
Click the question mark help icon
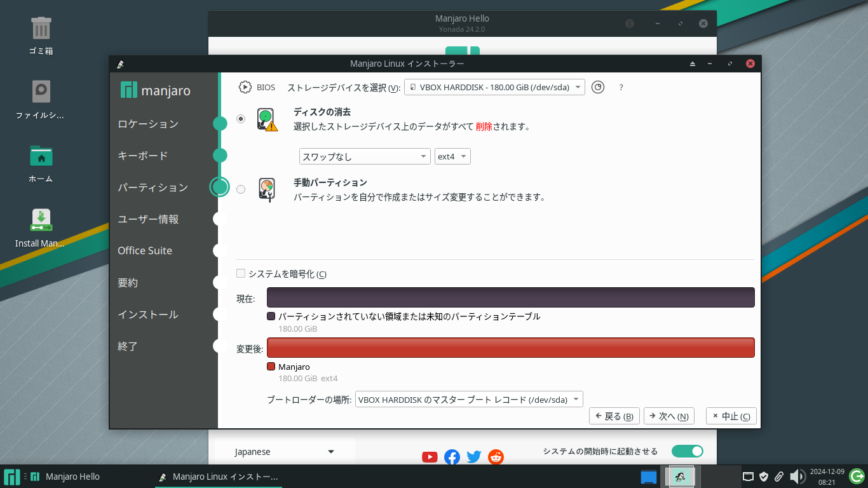tap(621, 88)
